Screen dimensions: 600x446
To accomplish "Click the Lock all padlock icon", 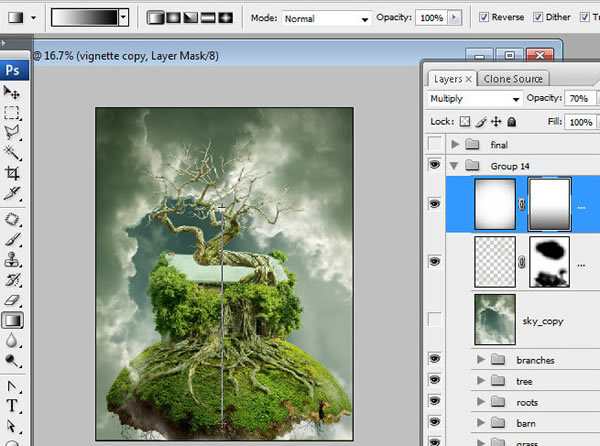I will pyautogui.click(x=511, y=122).
